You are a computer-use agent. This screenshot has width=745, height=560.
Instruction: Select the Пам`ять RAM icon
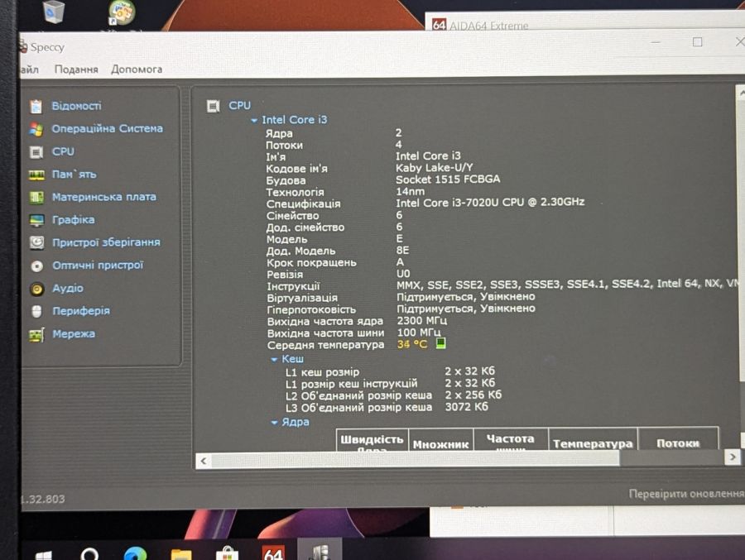pos(36,175)
